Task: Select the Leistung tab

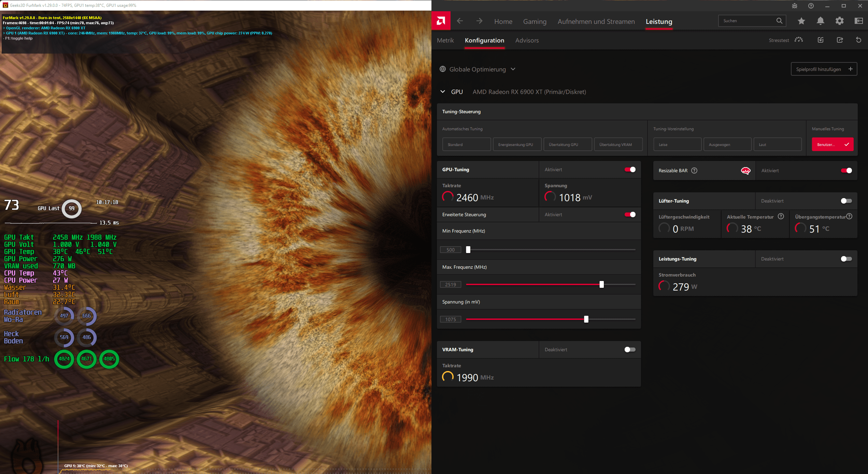Action: click(x=659, y=21)
